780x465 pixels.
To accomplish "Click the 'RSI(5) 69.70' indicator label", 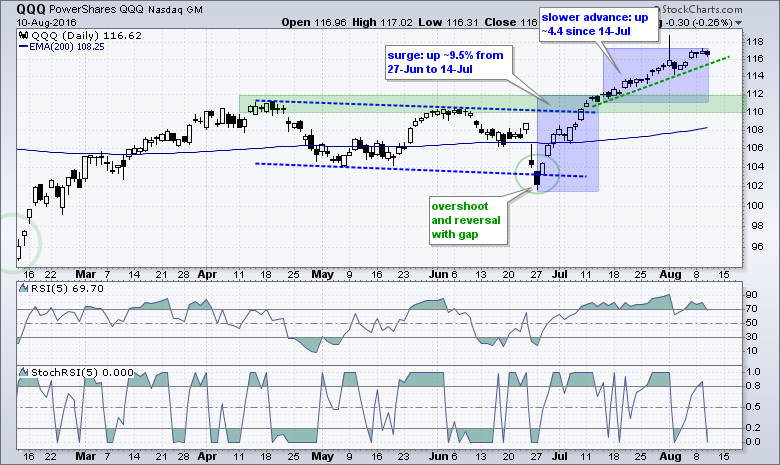I will coord(67,288).
